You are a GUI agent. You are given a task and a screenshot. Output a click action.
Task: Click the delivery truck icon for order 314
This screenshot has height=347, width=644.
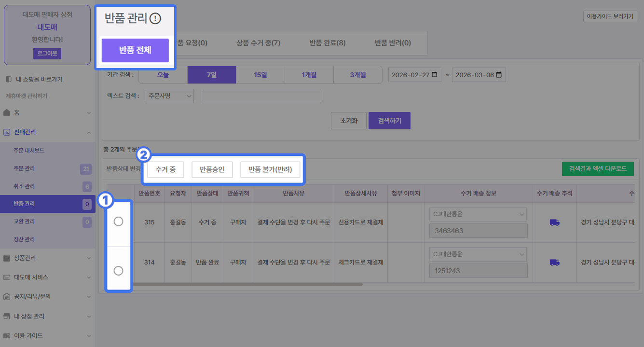555,263
